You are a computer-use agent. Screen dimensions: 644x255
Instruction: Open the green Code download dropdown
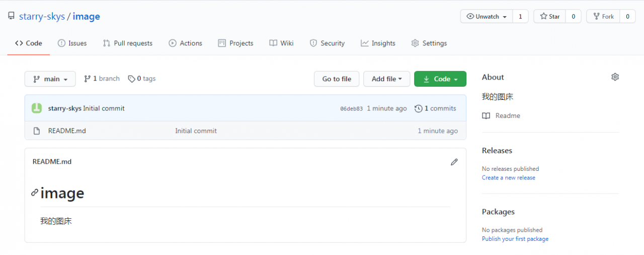[440, 79]
